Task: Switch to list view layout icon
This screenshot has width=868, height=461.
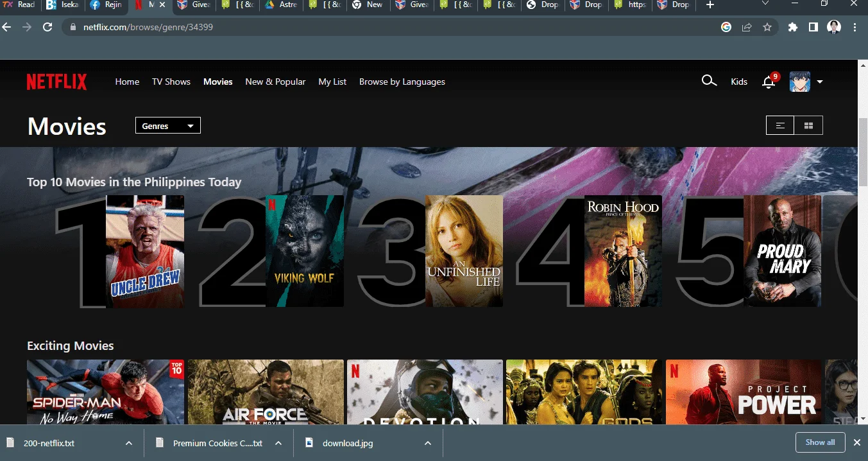Action: click(x=780, y=125)
